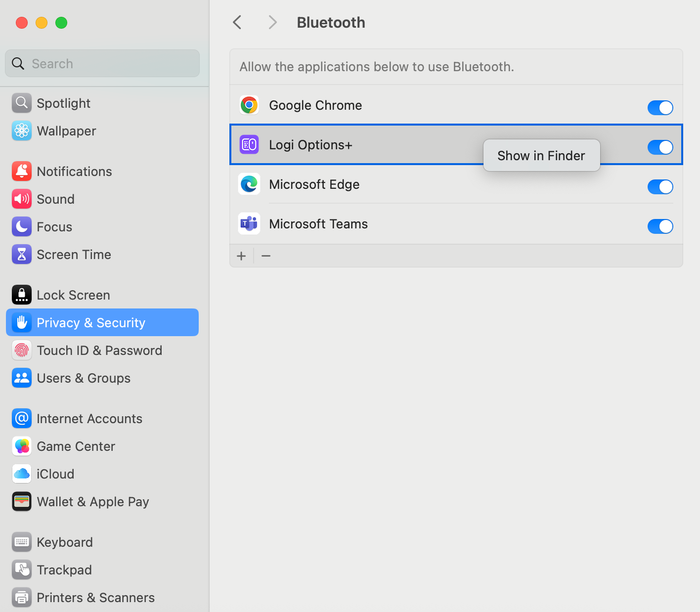
Task: Click the Lock Screen icon
Action: (22, 295)
